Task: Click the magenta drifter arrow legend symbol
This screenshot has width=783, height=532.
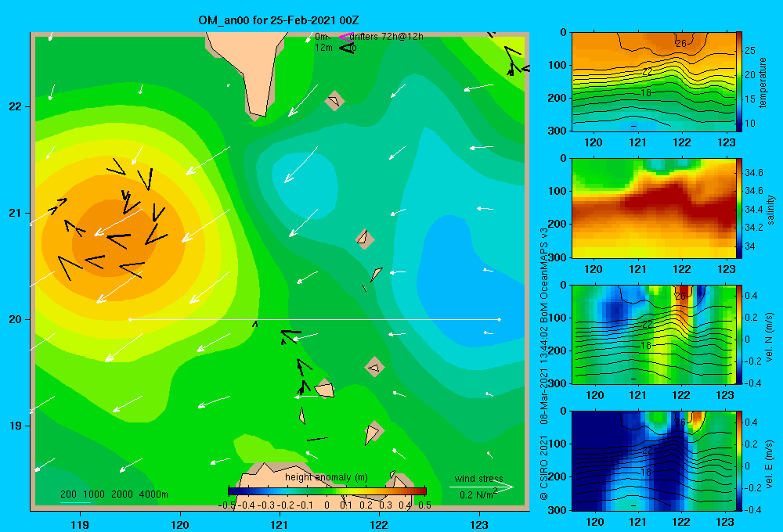Action: point(345,37)
